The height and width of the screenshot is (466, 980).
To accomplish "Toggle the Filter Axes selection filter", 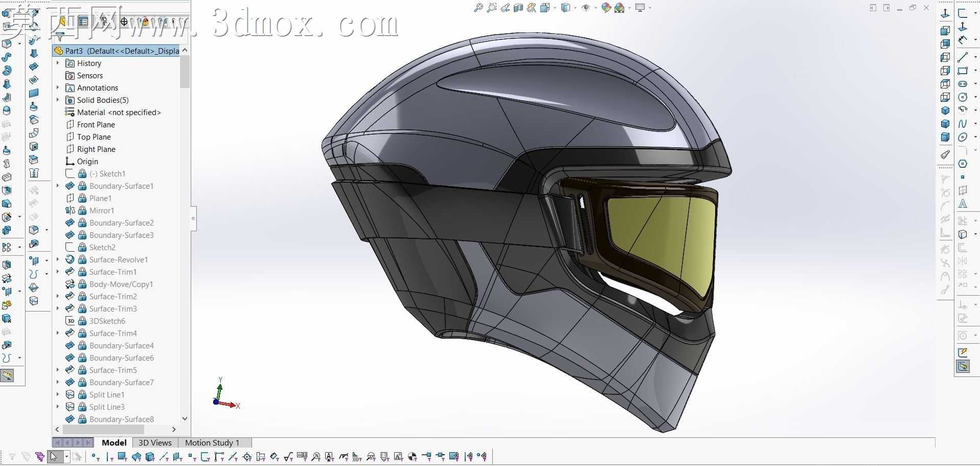I will [164, 456].
